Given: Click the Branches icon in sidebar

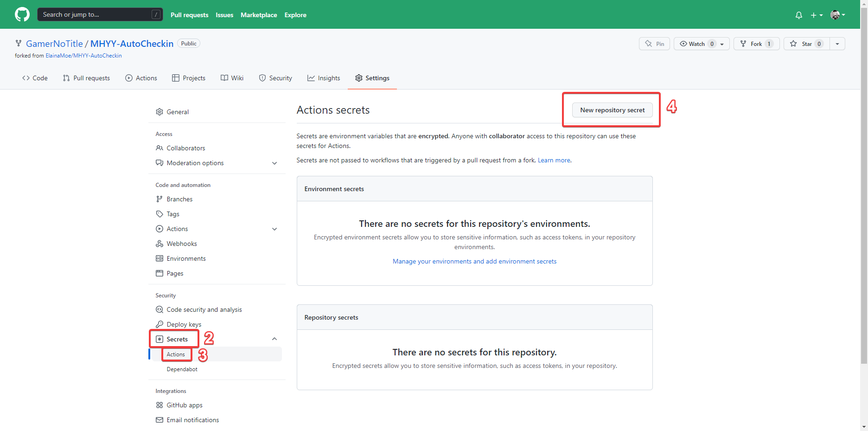Looking at the screenshot, I should 160,199.
